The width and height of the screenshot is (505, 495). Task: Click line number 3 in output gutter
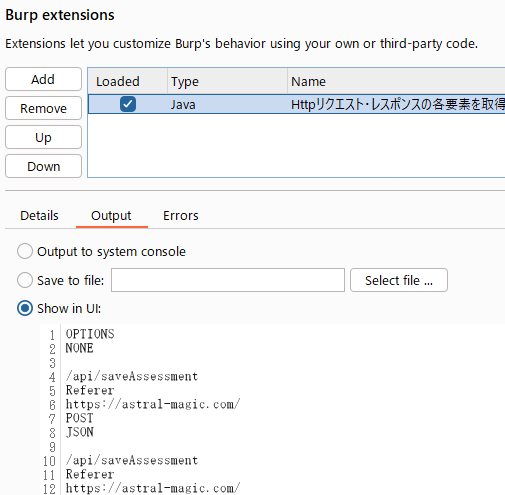52,363
